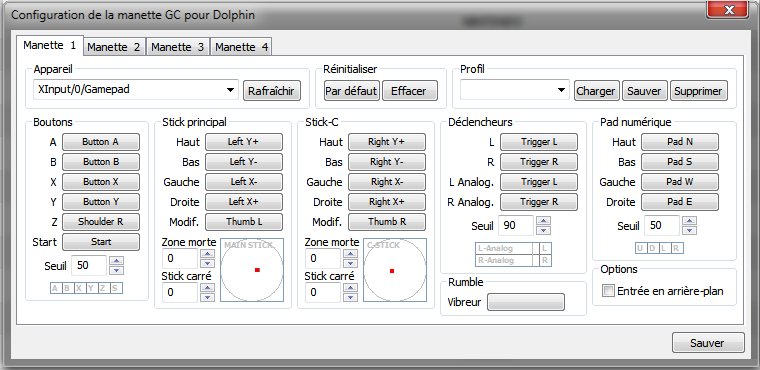
Task: Remap Stick-C Gauche (Right X-)
Action: (x=387, y=182)
